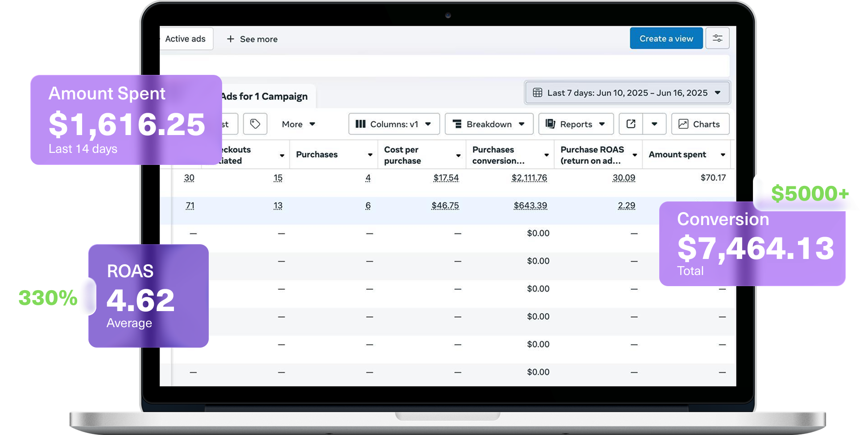Open the Charts view
The height and width of the screenshot is (435, 868).
(700, 124)
